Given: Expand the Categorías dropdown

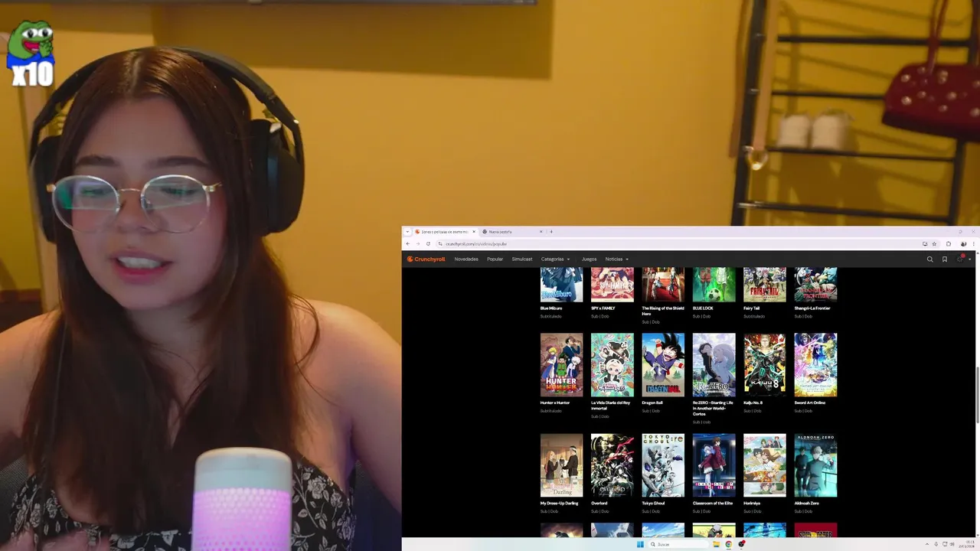Looking at the screenshot, I should pos(555,259).
